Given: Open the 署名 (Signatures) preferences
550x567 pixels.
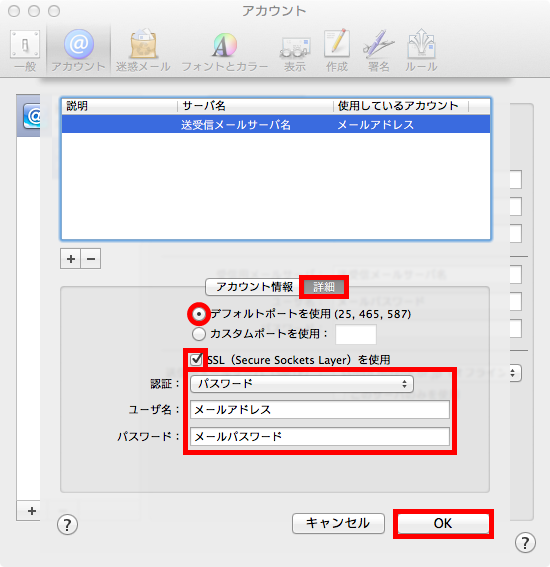Looking at the screenshot, I should (x=378, y=51).
